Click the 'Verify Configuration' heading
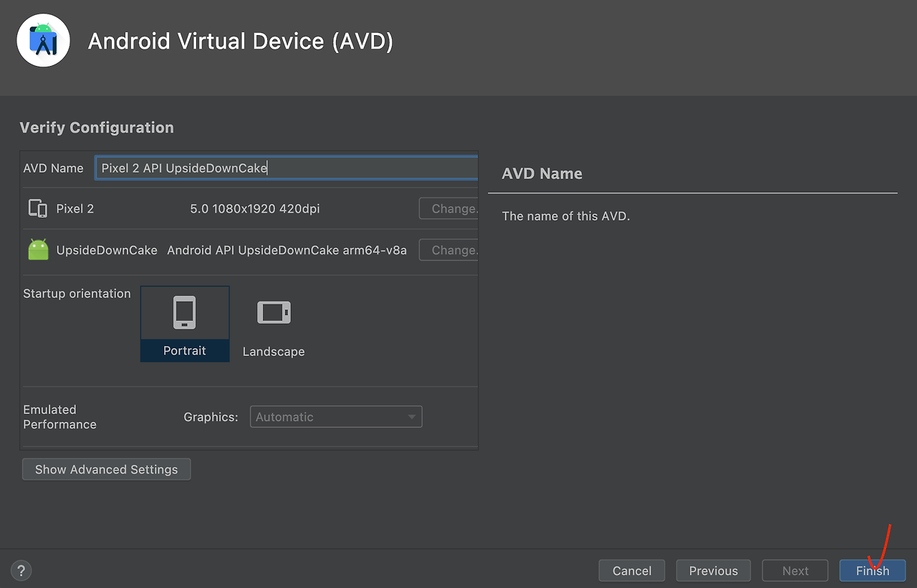 [x=97, y=127]
